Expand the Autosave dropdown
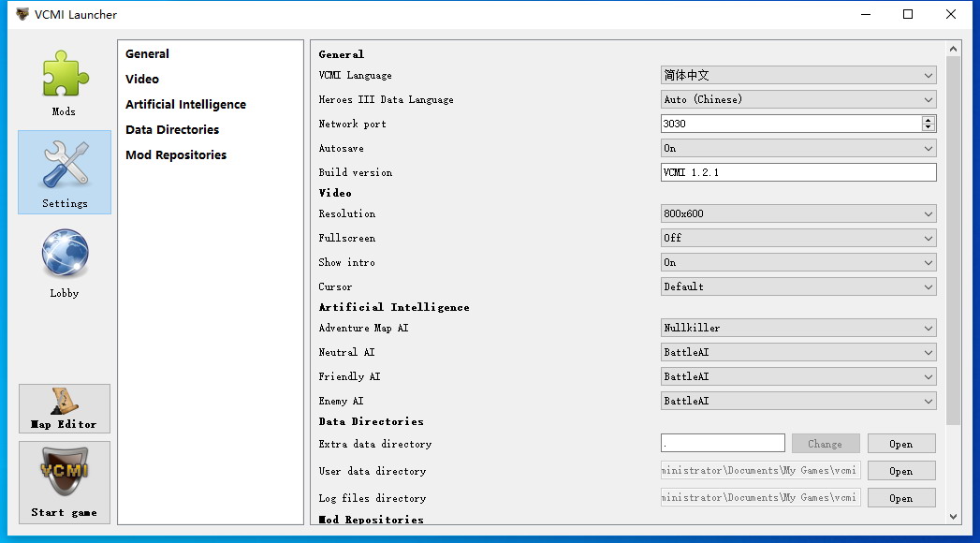980x543 pixels. [798, 148]
